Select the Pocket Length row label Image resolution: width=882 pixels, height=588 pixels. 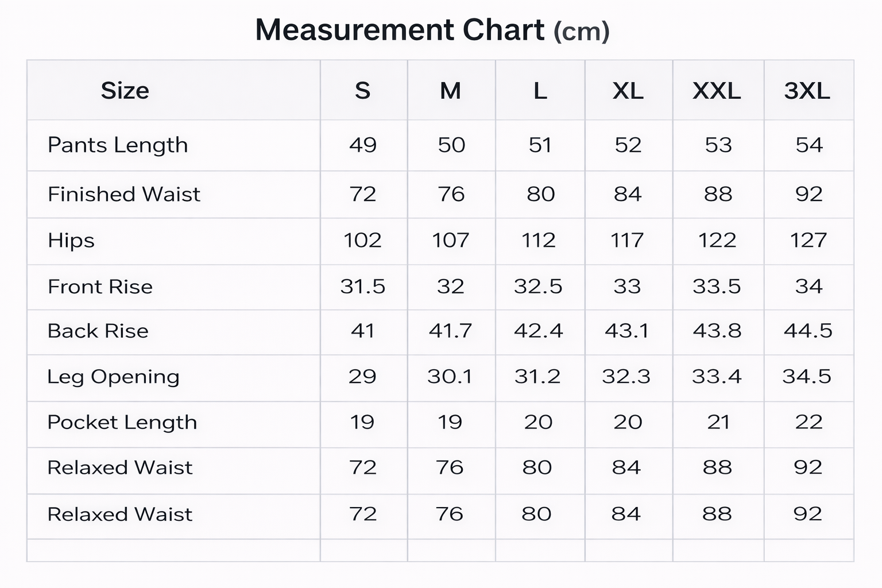(x=122, y=422)
